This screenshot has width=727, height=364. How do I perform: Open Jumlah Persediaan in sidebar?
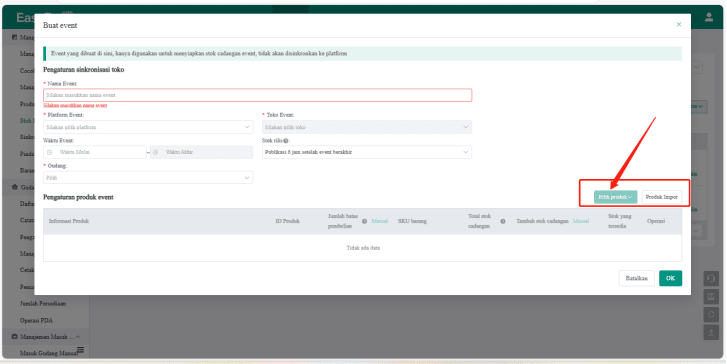point(43,303)
